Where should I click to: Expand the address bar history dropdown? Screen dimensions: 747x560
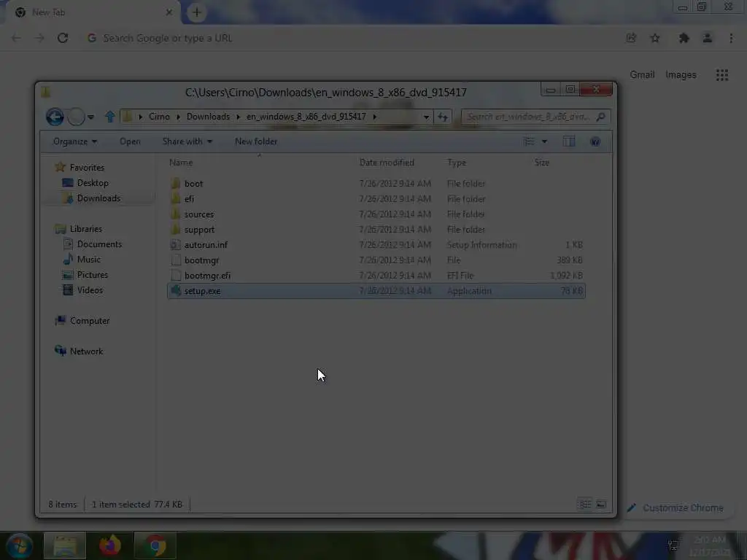(426, 117)
